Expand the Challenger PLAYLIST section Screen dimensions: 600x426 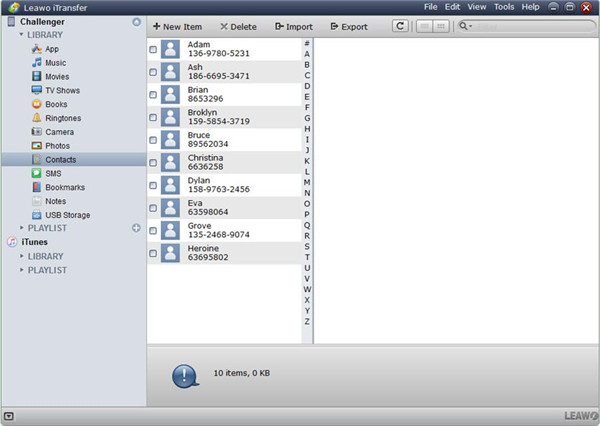coord(21,228)
